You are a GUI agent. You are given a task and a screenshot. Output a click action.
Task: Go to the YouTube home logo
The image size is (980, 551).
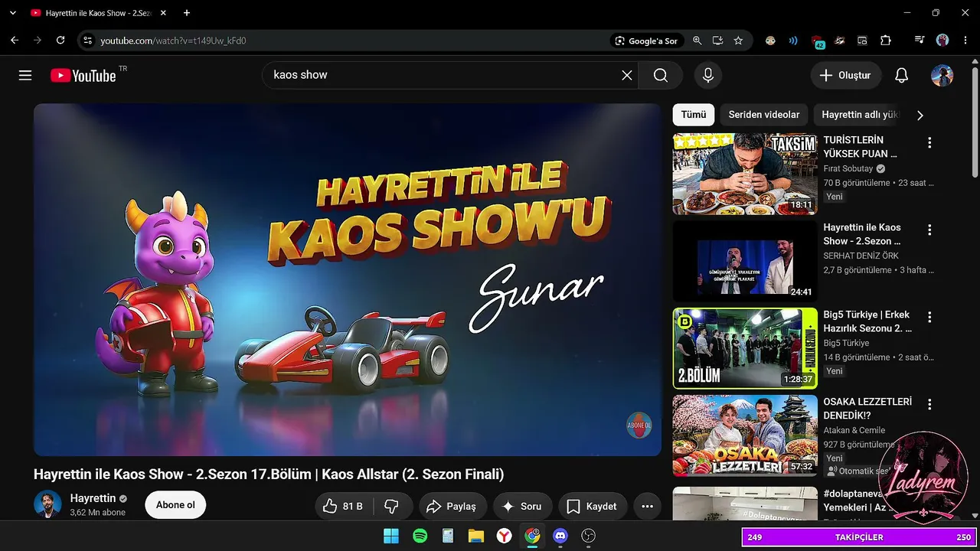tap(83, 75)
